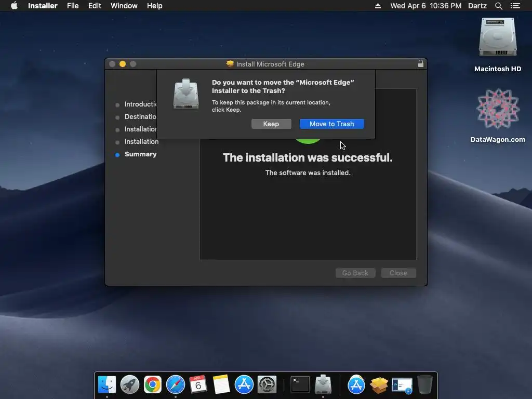Open the Window menu

(x=124, y=6)
